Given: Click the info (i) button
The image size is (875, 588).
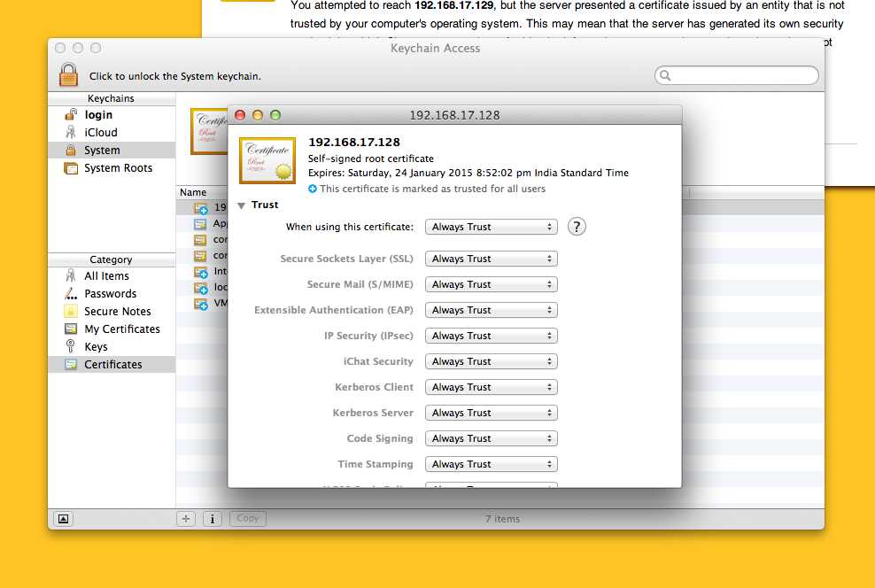Looking at the screenshot, I should (x=212, y=518).
